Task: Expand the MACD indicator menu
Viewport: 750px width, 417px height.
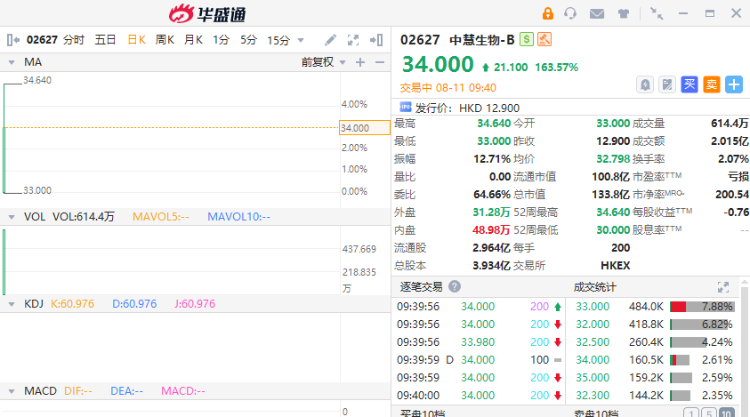Action: tap(11, 391)
